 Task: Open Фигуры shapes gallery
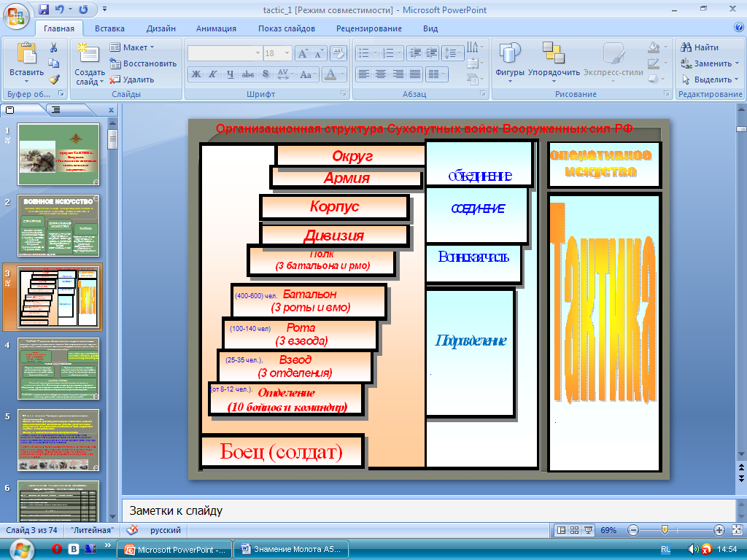510,63
